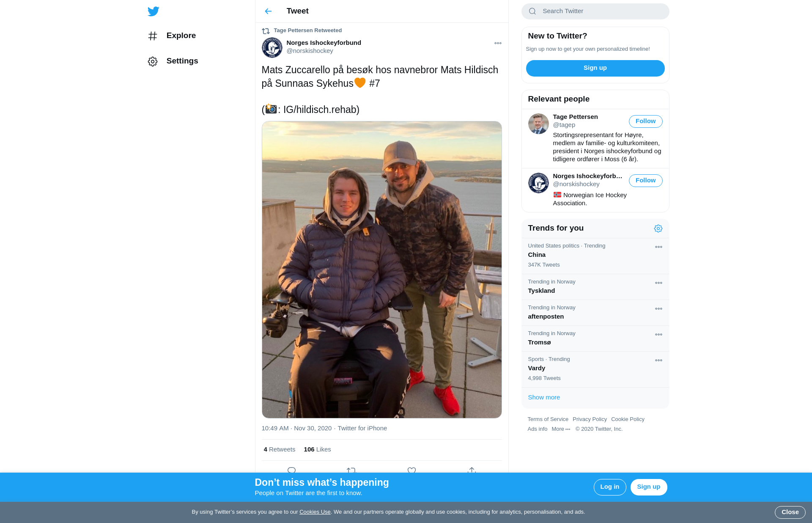
Task: Open Norges Ishockeyforbund avatar in tweet header
Action: [272, 47]
